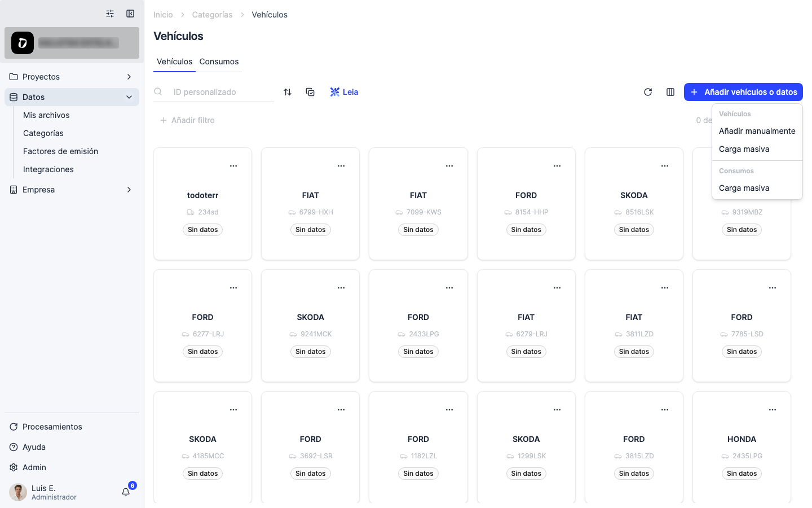Focus the ID personalizado search field
Image resolution: width=812 pixels, height=508 pixels.
[x=214, y=92]
